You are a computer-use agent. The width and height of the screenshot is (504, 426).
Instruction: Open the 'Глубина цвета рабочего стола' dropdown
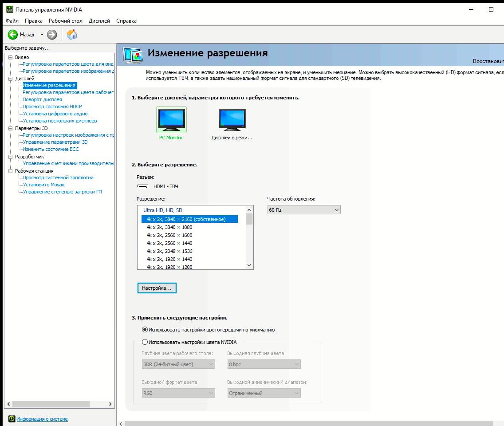pyautogui.click(x=178, y=364)
